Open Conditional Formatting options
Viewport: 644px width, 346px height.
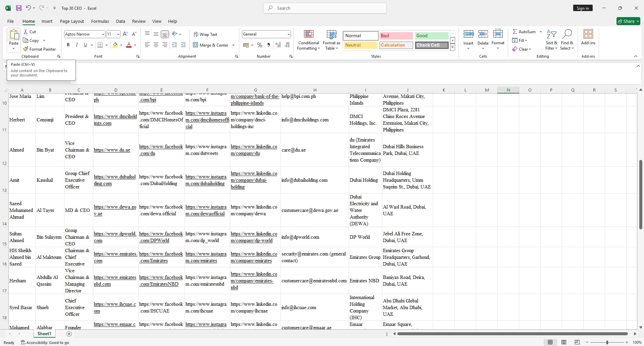(309, 40)
